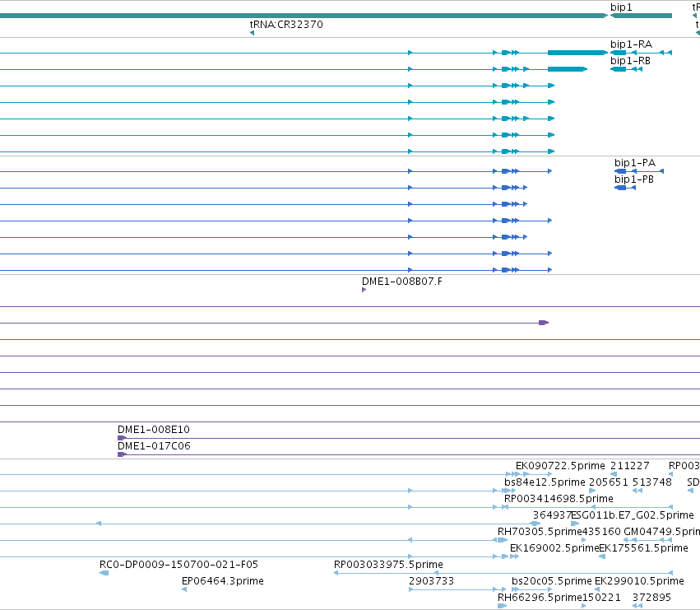Click the EP06464.3prime arrow glyph
Screen dimensions: 700x610
(x=184, y=589)
